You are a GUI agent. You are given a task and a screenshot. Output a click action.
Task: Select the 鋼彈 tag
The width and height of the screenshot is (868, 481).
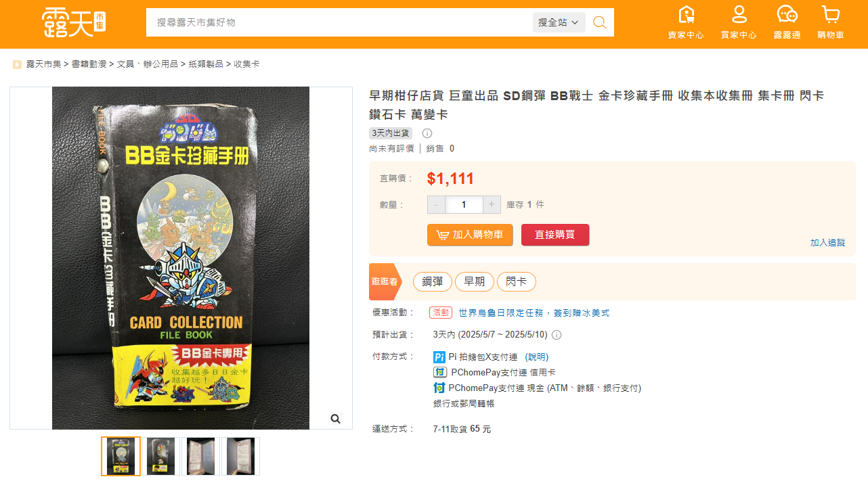click(x=433, y=281)
